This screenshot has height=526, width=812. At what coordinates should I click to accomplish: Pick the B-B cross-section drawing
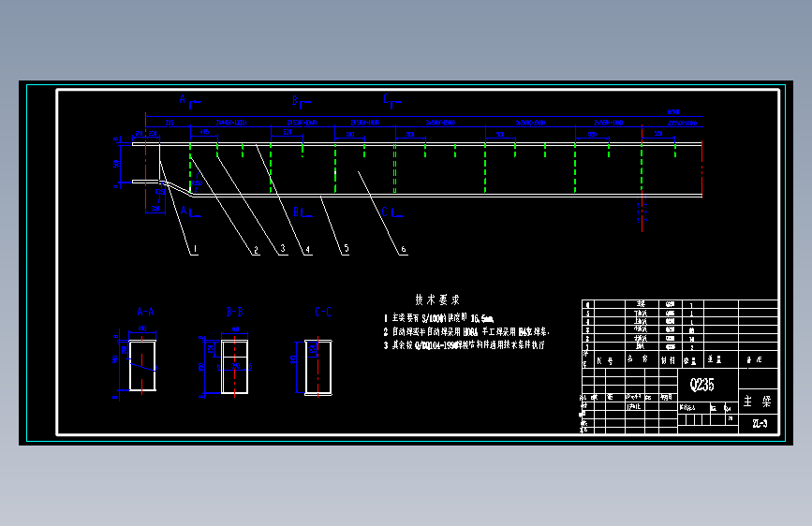[x=234, y=367]
